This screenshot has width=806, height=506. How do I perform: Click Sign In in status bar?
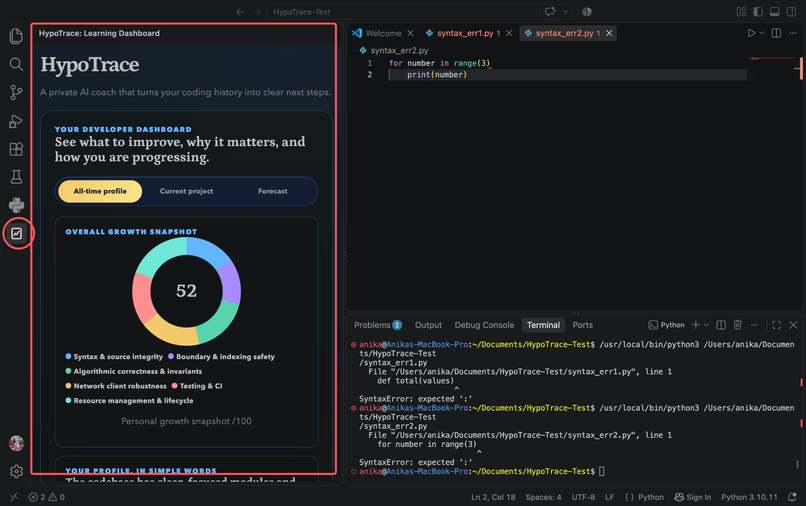(x=693, y=497)
